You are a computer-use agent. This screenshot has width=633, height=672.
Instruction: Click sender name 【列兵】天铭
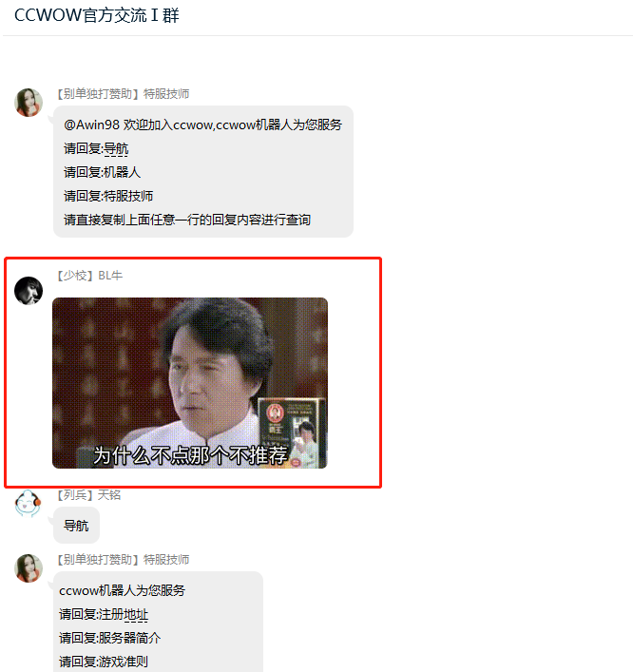pos(88,495)
